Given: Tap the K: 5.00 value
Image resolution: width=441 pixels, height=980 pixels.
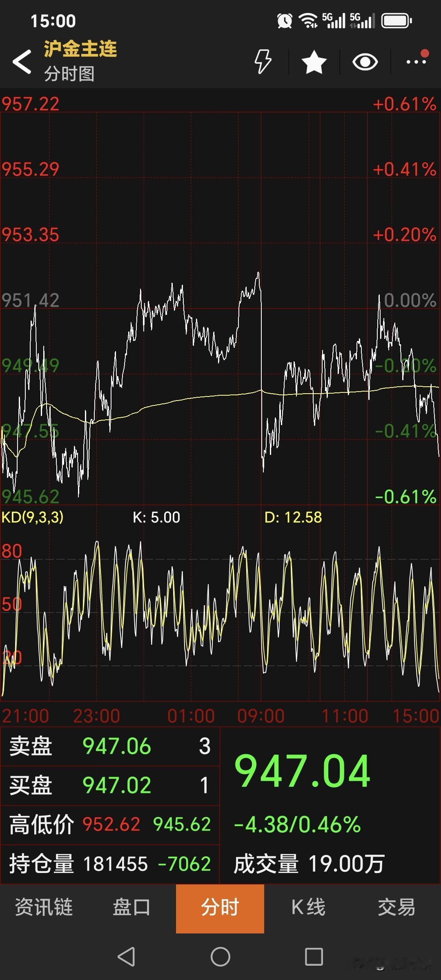Looking at the screenshot, I should click(x=156, y=517).
